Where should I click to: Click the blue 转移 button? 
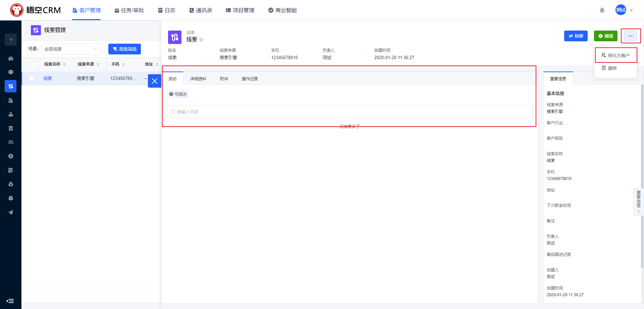pyautogui.click(x=576, y=36)
